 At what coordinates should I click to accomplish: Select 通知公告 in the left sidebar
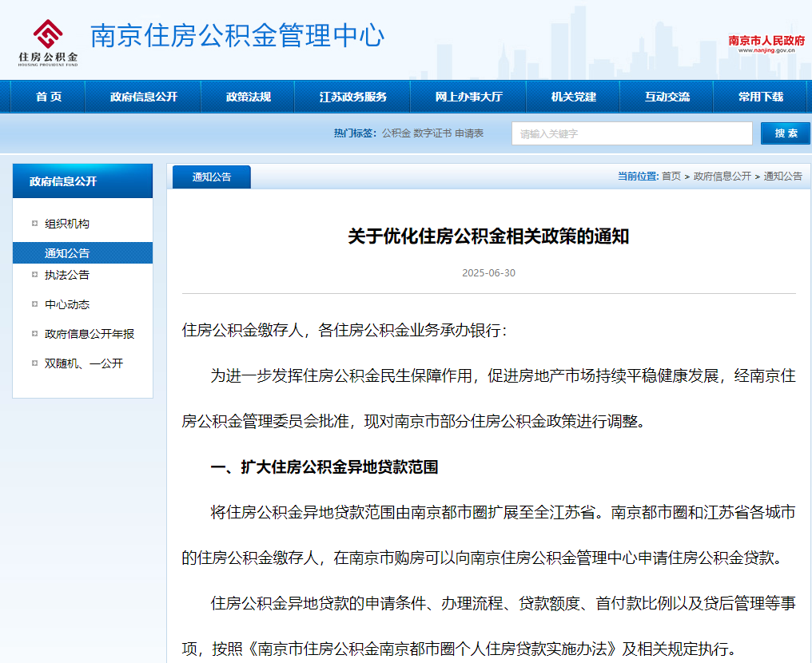coord(67,252)
